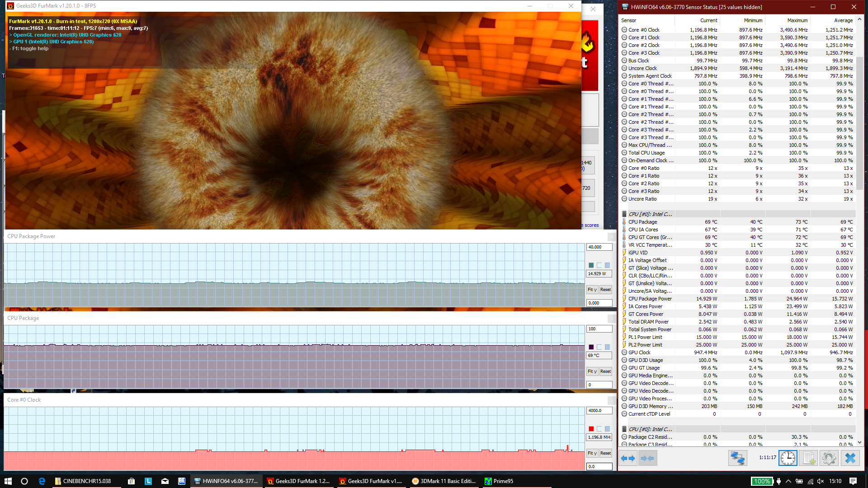Click the log file with plus icon
The width and height of the screenshot is (868, 488).
808,458
